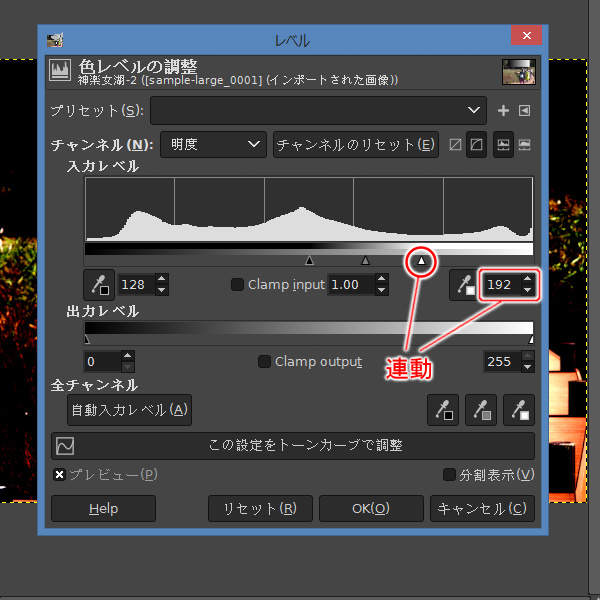Click the levels histogram icon in header
Image resolution: width=600 pixels, height=600 pixels.
tap(60, 70)
